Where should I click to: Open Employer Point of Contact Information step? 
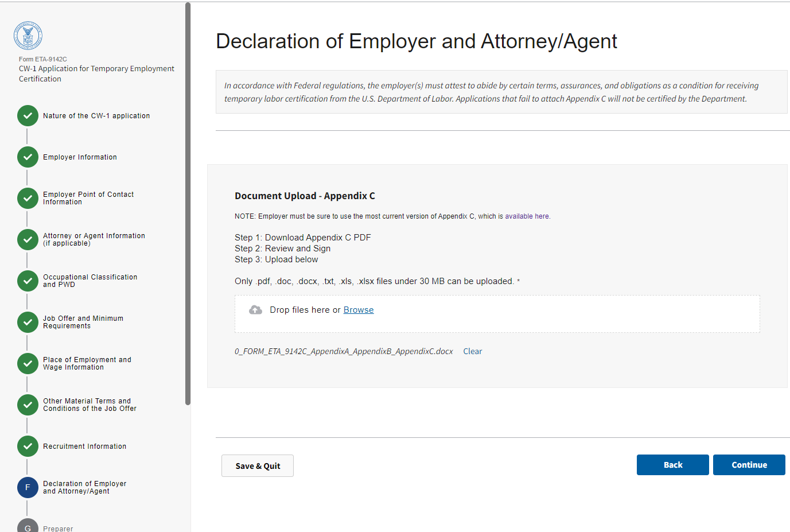click(x=88, y=198)
